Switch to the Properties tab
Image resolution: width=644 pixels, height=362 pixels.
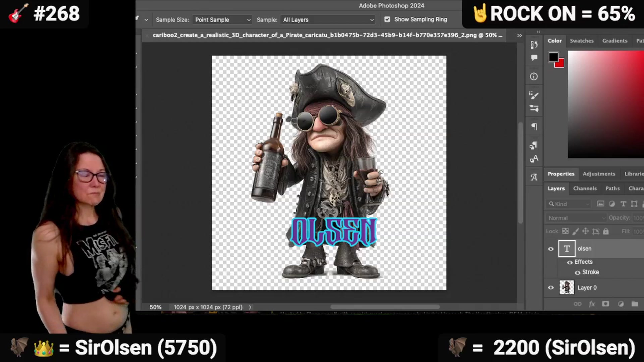(x=561, y=174)
